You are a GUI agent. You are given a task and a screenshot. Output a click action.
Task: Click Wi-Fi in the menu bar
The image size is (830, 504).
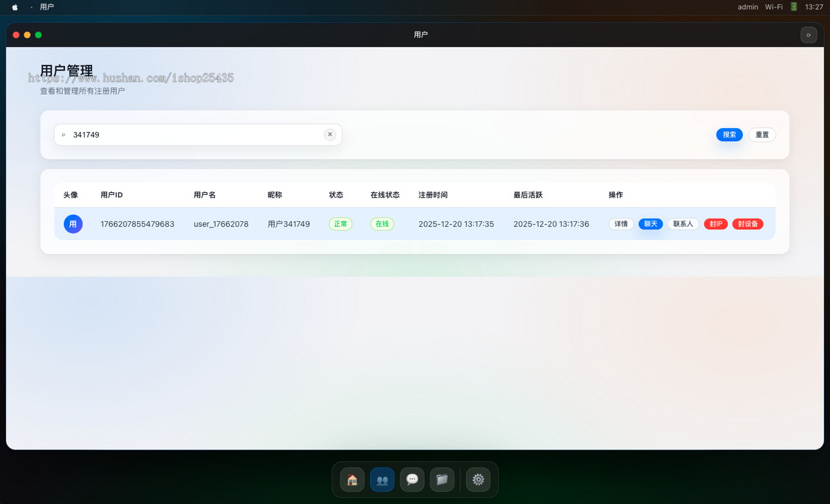773,7
